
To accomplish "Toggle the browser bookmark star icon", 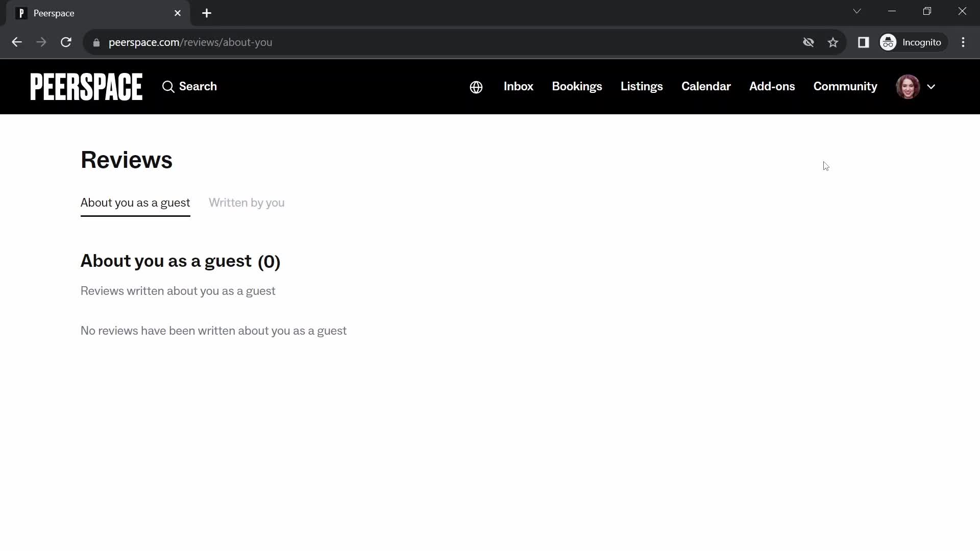I will coord(835,42).
